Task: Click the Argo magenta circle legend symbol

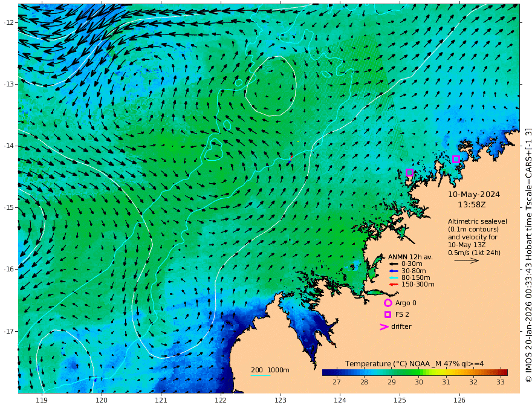Action: [388, 303]
